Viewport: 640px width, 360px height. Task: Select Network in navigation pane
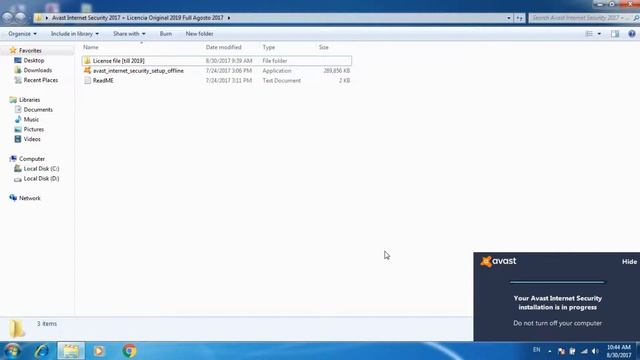pos(29,198)
